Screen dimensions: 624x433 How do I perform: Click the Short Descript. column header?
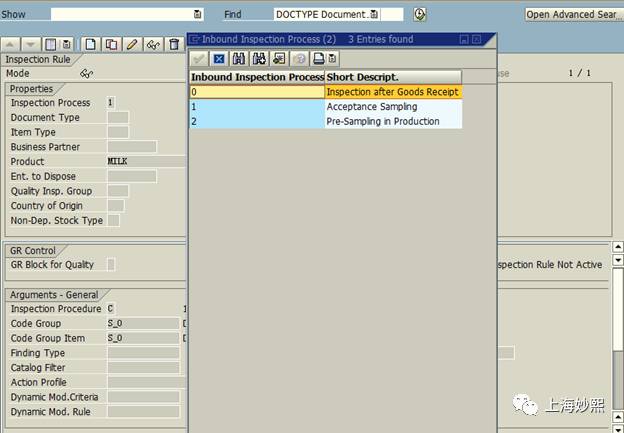coord(393,77)
